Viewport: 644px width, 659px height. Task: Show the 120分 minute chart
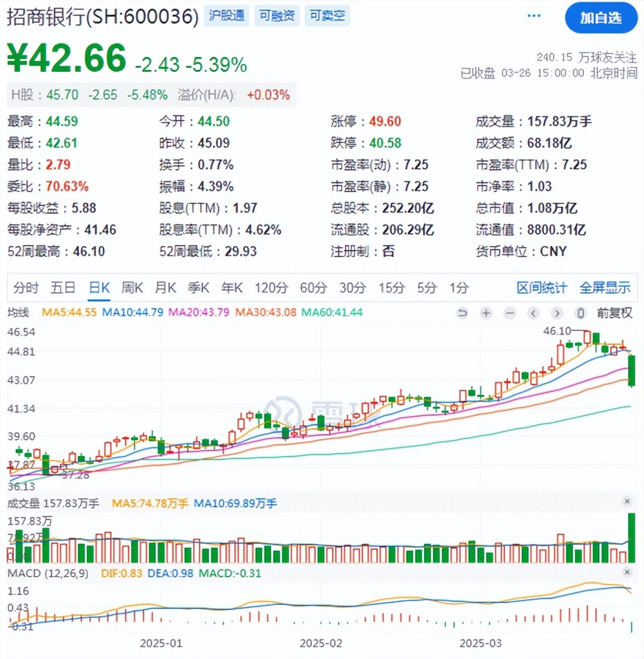(271, 288)
